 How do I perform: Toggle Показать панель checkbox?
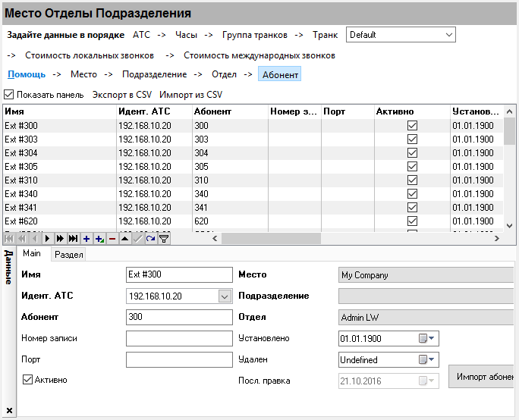(9, 95)
